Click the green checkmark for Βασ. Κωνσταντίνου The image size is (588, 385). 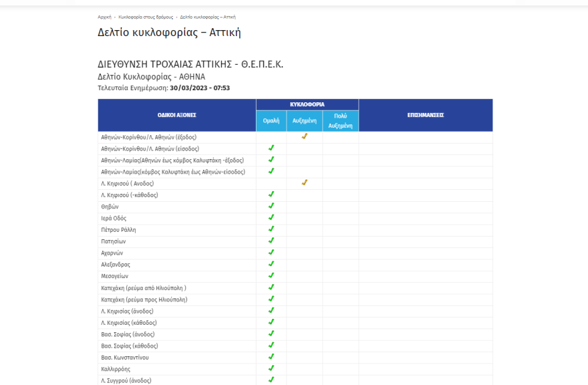click(x=271, y=357)
